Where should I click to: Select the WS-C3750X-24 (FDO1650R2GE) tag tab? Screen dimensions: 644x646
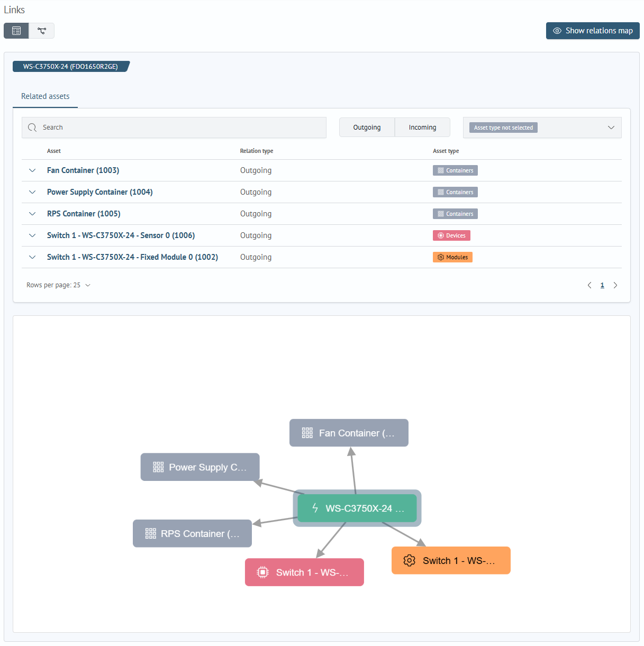(70, 67)
